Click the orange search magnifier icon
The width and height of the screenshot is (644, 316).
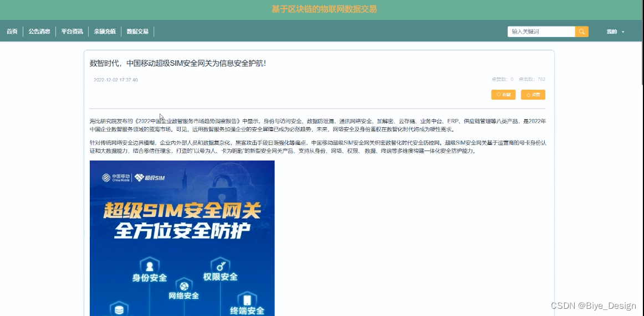(581, 32)
